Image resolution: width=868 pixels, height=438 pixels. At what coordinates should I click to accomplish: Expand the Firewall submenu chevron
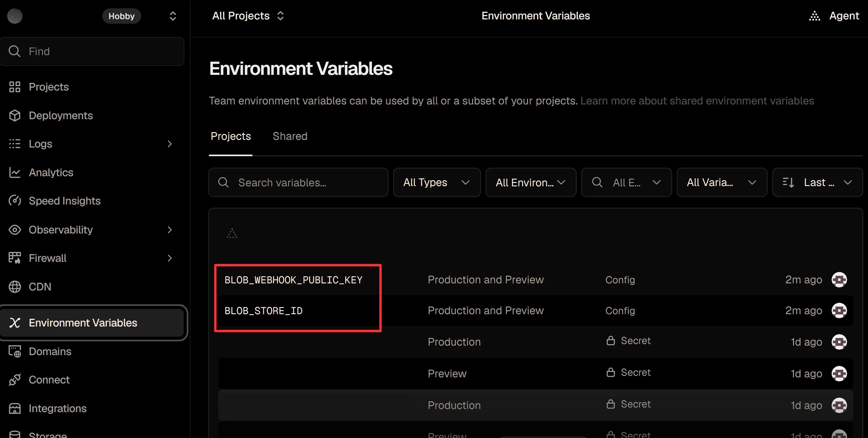(x=170, y=258)
